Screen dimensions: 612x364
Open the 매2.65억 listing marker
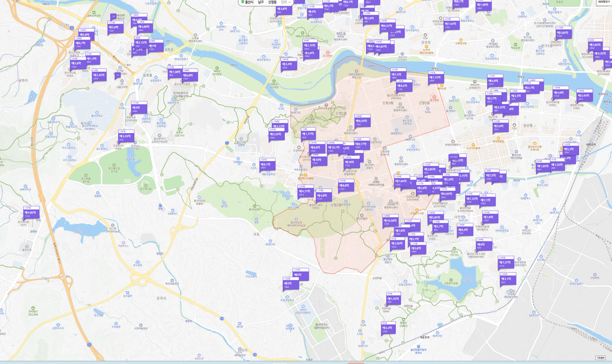pyautogui.click(x=595, y=45)
